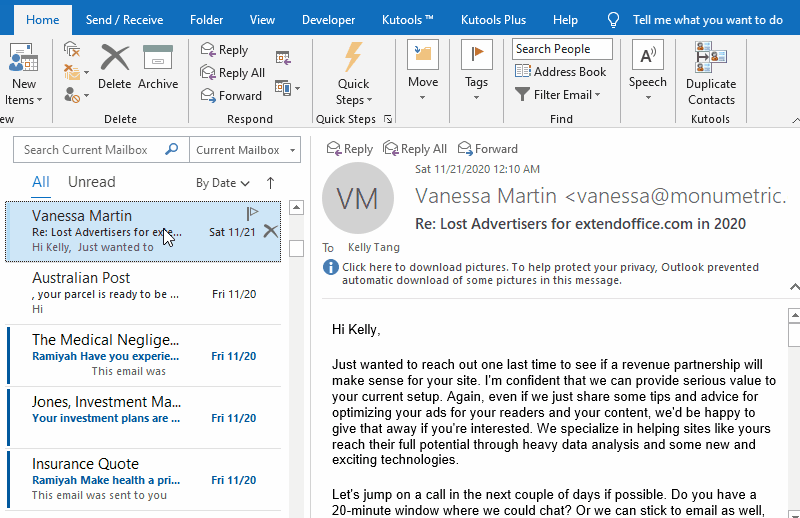
Task: Collapse the message header chevron
Action: point(794,287)
